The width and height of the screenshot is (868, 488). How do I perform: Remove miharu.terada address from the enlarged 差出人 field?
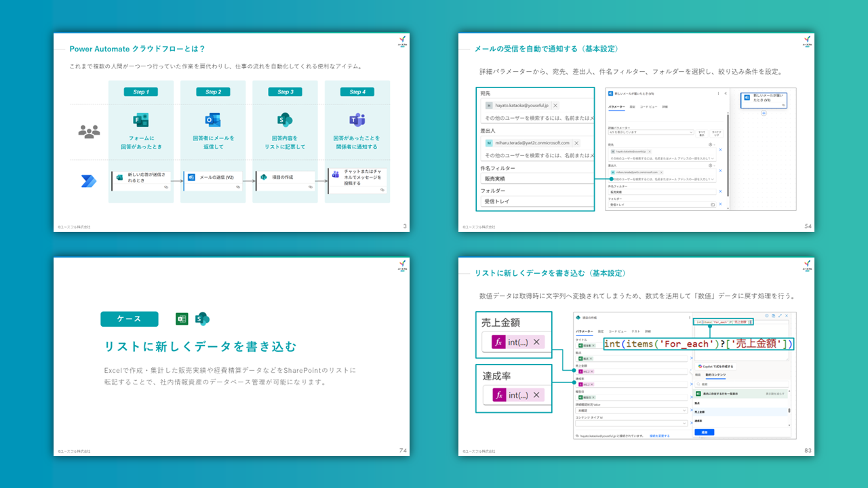(576, 143)
